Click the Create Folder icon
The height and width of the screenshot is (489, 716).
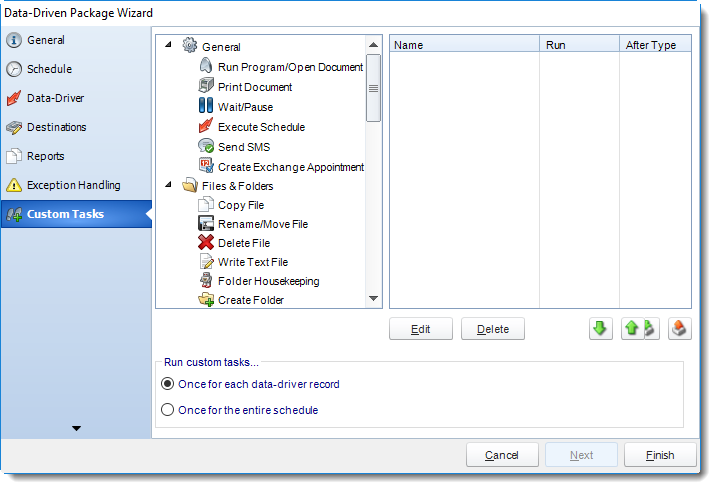[x=206, y=300]
